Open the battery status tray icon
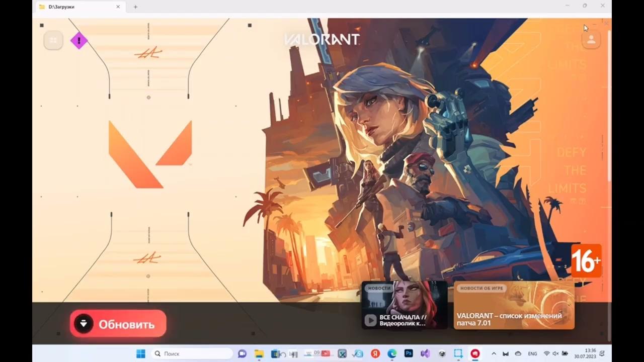This screenshot has width=644, height=362. pos(565,353)
